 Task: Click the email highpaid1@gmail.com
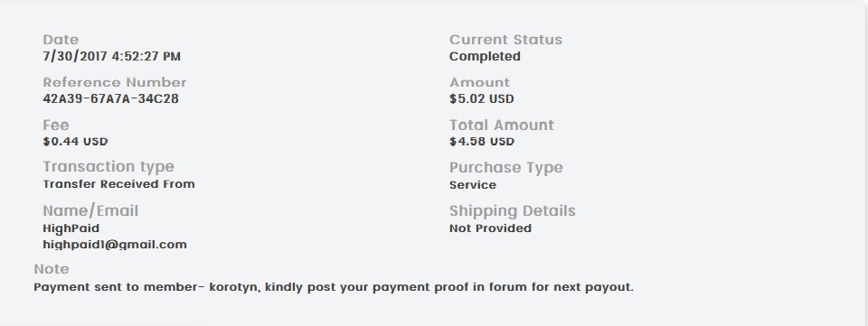pos(115,244)
